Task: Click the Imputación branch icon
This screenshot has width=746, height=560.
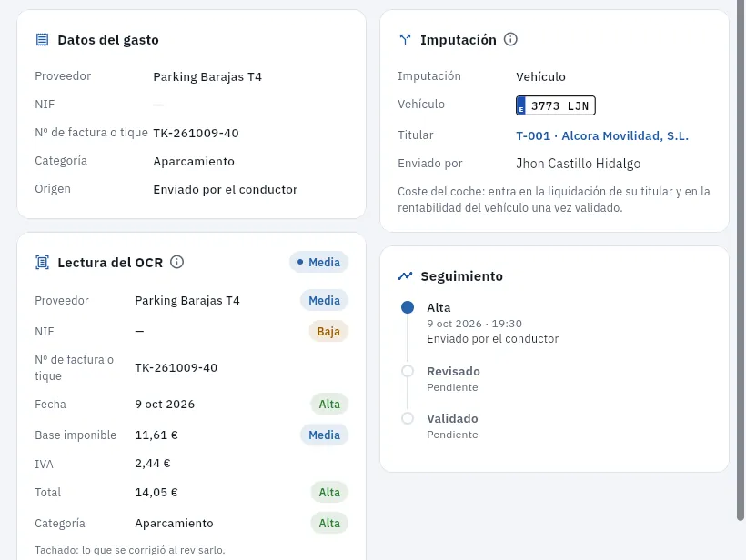Action: pos(405,39)
